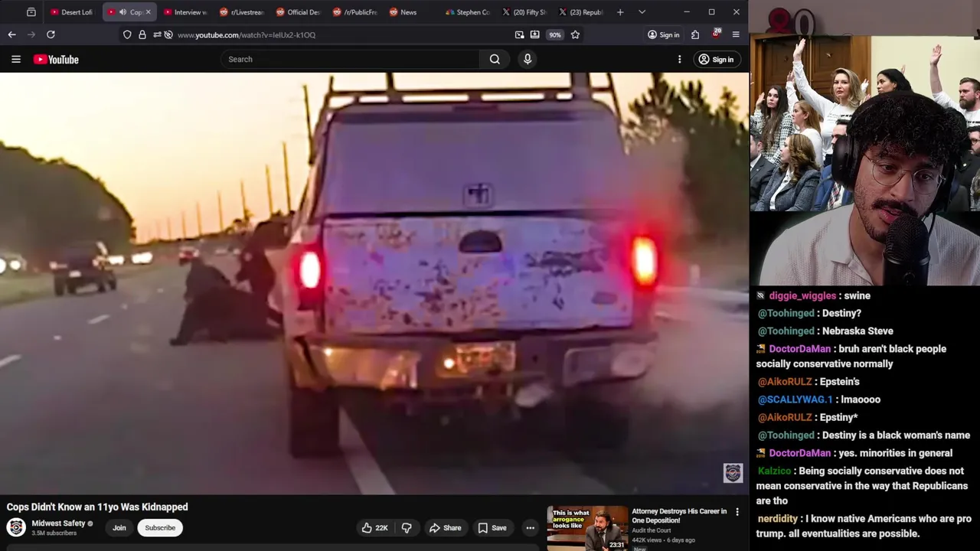Sign in using the YouTube header button
Screen dimensions: 980x551
coord(716,59)
